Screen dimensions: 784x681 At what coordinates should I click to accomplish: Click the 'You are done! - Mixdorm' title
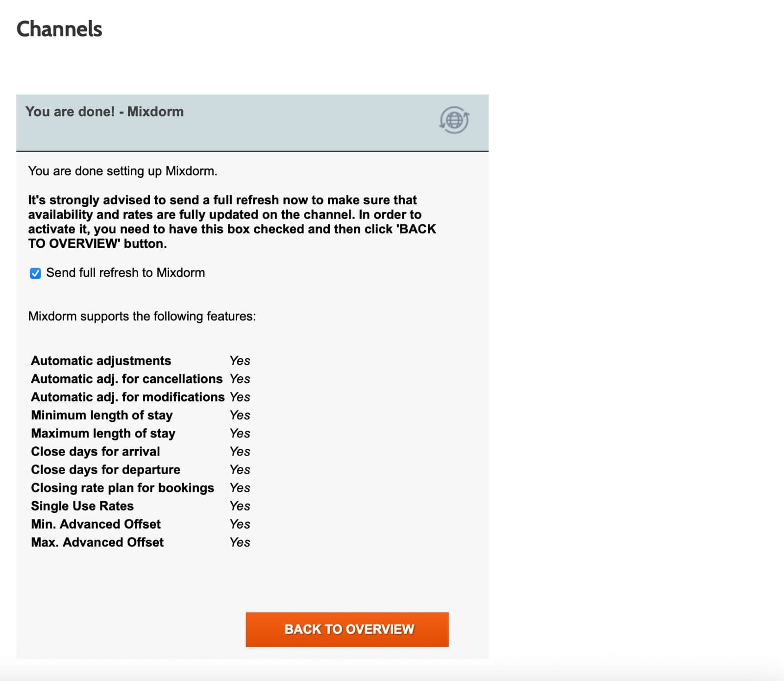[104, 112]
